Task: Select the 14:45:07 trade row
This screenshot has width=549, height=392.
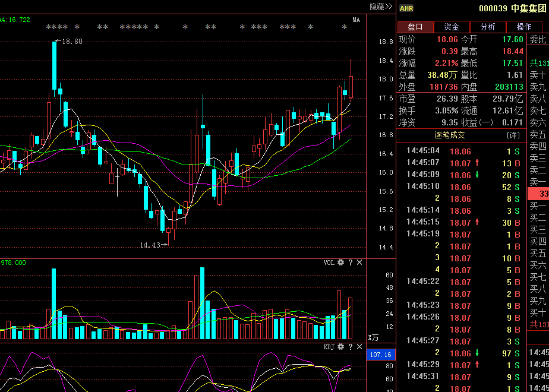Action: (462, 163)
